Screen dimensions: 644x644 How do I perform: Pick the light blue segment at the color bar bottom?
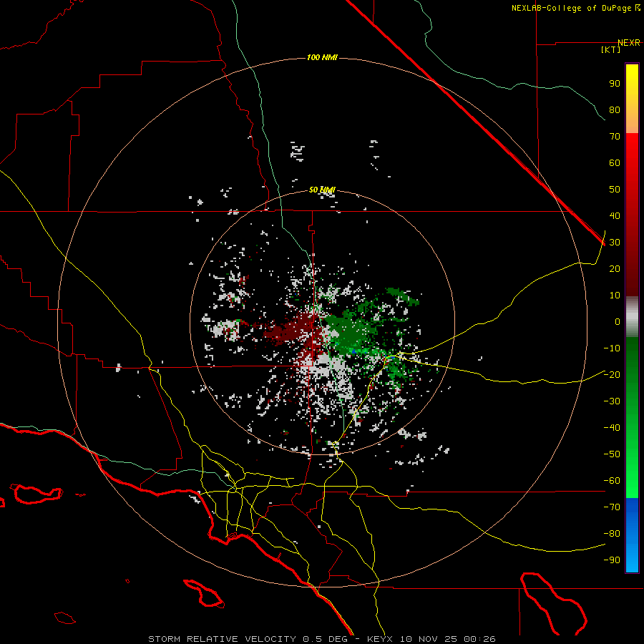tap(632, 559)
